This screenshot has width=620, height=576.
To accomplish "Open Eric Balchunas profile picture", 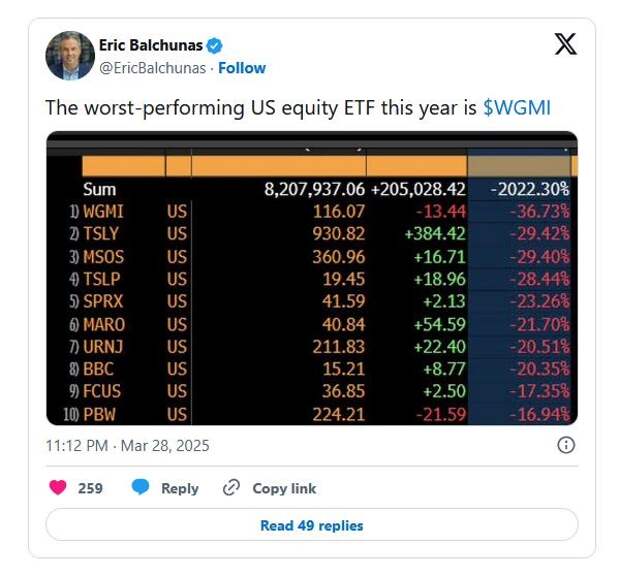I will click(x=69, y=56).
